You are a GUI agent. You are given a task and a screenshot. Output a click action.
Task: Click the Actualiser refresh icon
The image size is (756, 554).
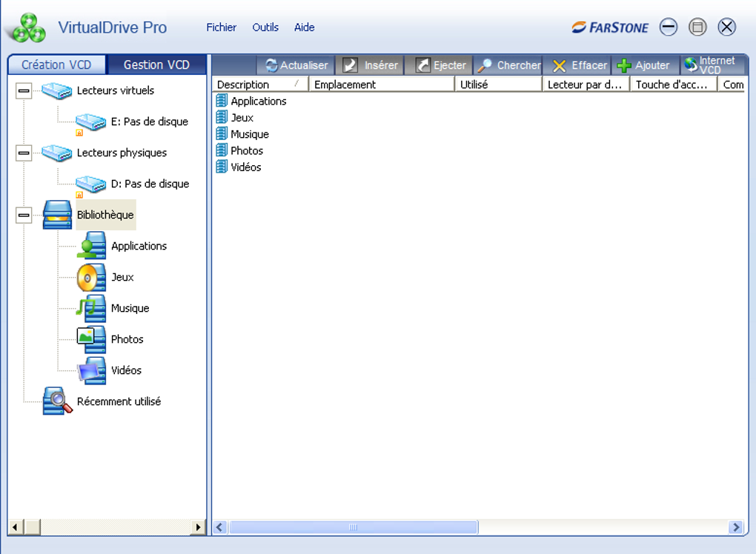click(271, 65)
